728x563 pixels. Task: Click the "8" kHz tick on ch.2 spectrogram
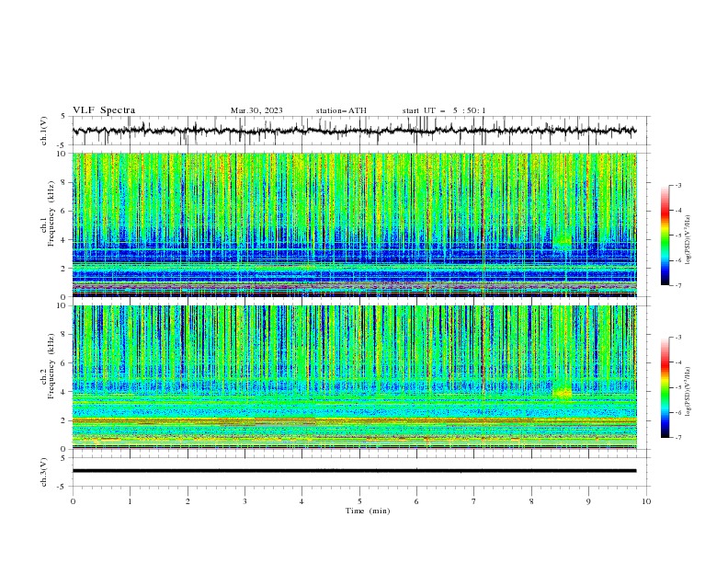pos(64,335)
